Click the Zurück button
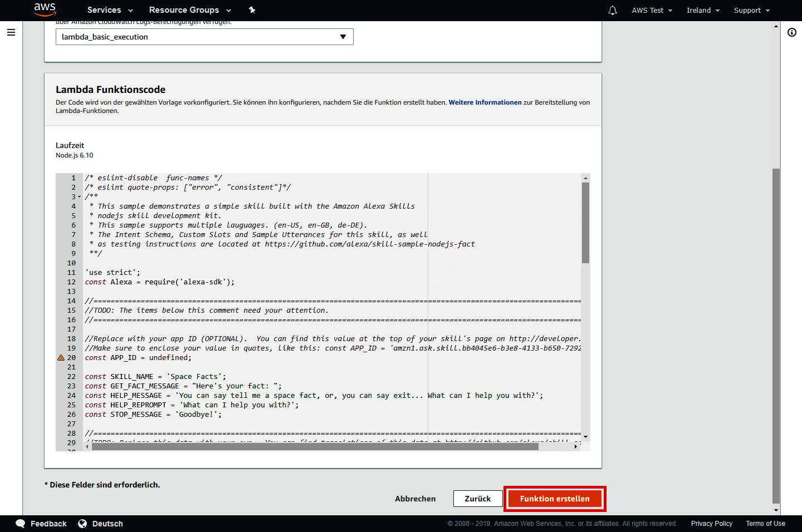Screen dimensions: 802x532 pyautogui.click(x=477, y=498)
